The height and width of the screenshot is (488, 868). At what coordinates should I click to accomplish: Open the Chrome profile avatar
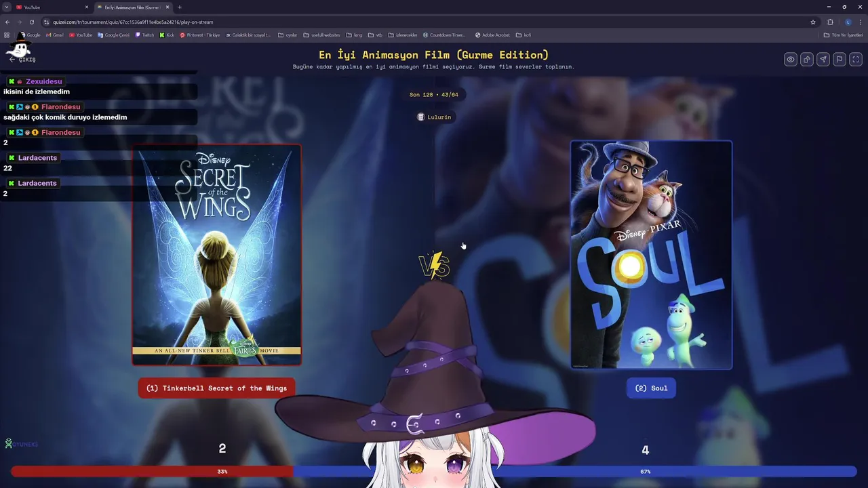(x=848, y=22)
